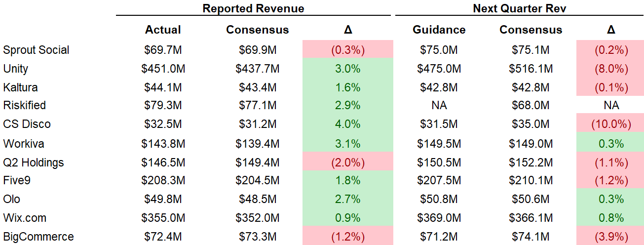Click CS Disco guidance $31.5M
This screenshot has height=245, width=644.
pyautogui.click(x=439, y=124)
